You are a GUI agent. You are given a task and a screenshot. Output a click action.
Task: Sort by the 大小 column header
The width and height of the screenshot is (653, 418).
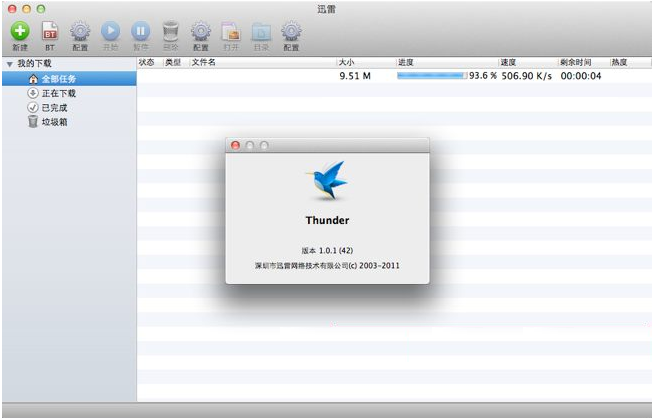(366, 62)
